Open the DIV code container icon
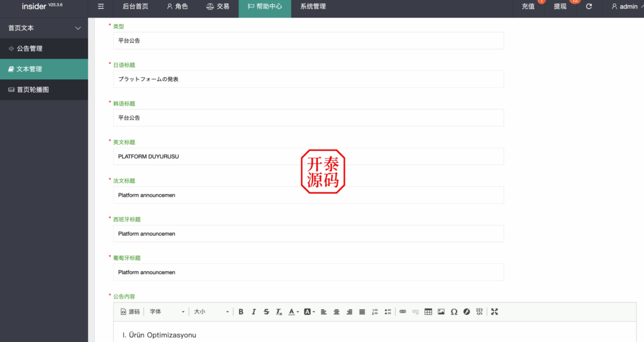 click(x=479, y=312)
